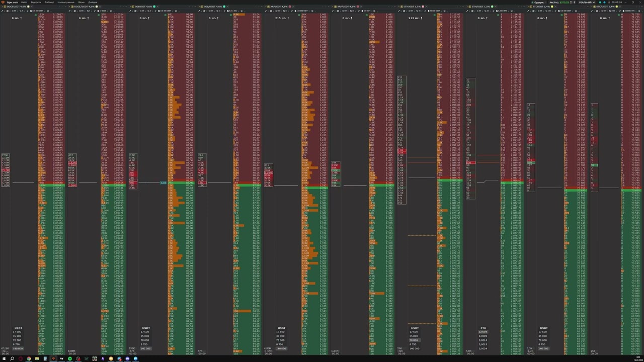Image resolution: width=644 pixels, height=362 pixels.
Task: Close the SOLUSDT tab
Action: tap(157, 7)
